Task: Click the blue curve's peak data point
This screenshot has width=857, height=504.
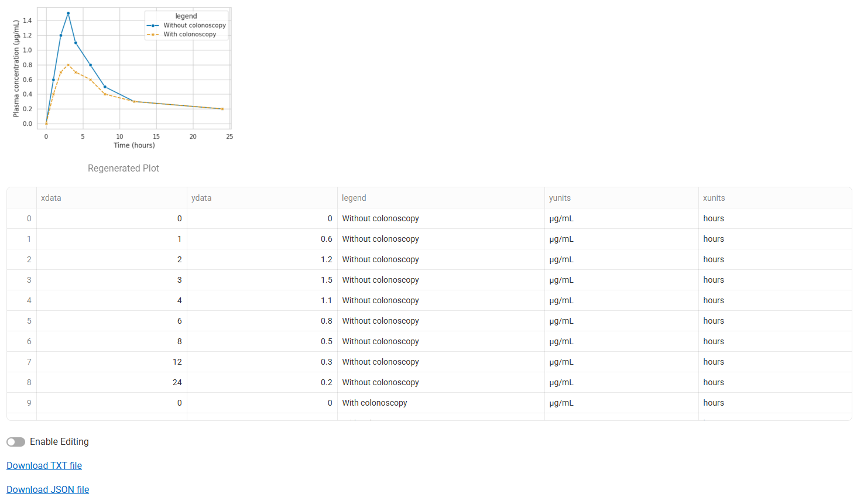Action: (x=68, y=13)
